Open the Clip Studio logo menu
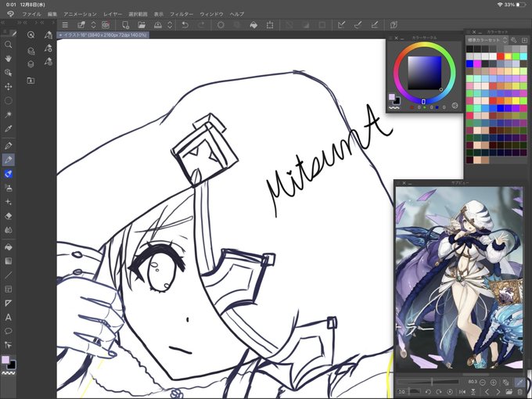Screen dimensions: 532x399 [x=10, y=14]
